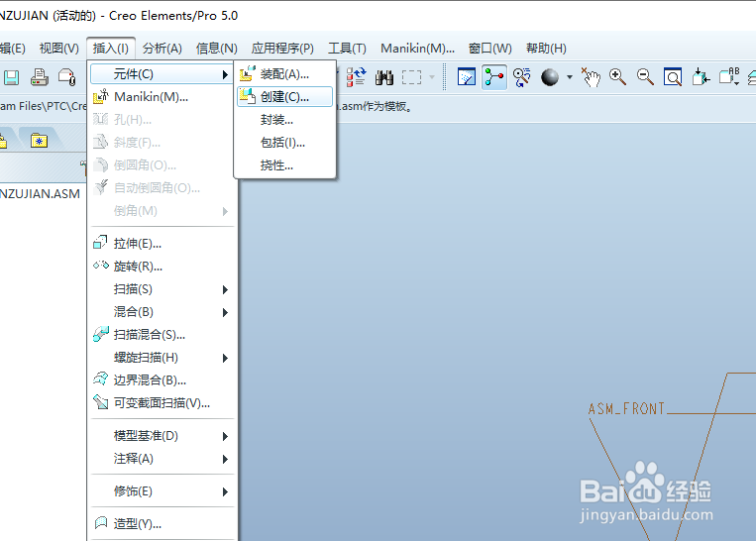Click the 边界混合 boundary blend icon
Image resolution: width=756 pixels, height=541 pixels.
tap(100, 379)
